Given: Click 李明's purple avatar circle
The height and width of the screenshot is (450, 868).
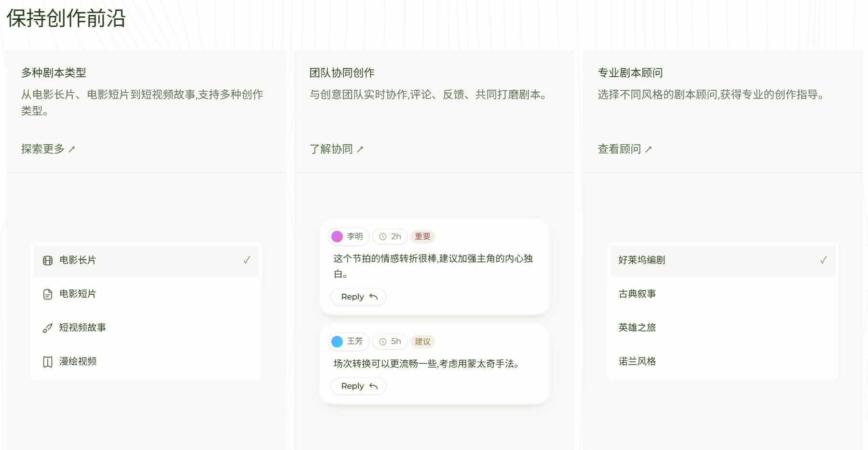Looking at the screenshot, I should [338, 236].
